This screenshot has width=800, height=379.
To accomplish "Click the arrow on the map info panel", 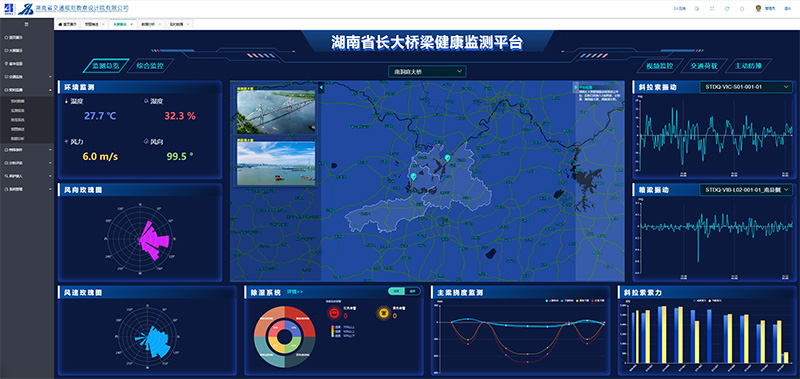I will click(x=576, y=87).
